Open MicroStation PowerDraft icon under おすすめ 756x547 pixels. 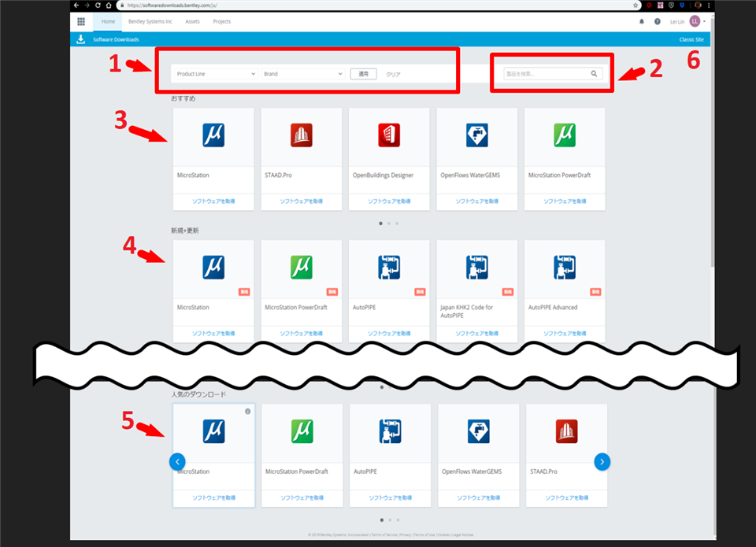click(565, 135)
